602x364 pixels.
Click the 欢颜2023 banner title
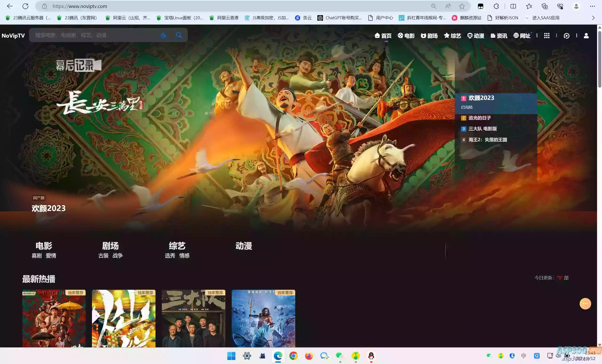pyautogui.click(x=49, y=208)
